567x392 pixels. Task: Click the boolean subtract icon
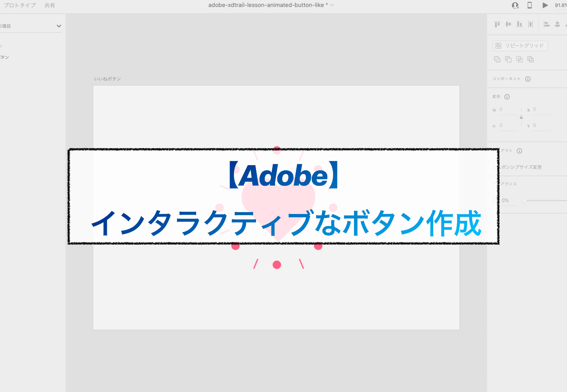coord(508,59)
